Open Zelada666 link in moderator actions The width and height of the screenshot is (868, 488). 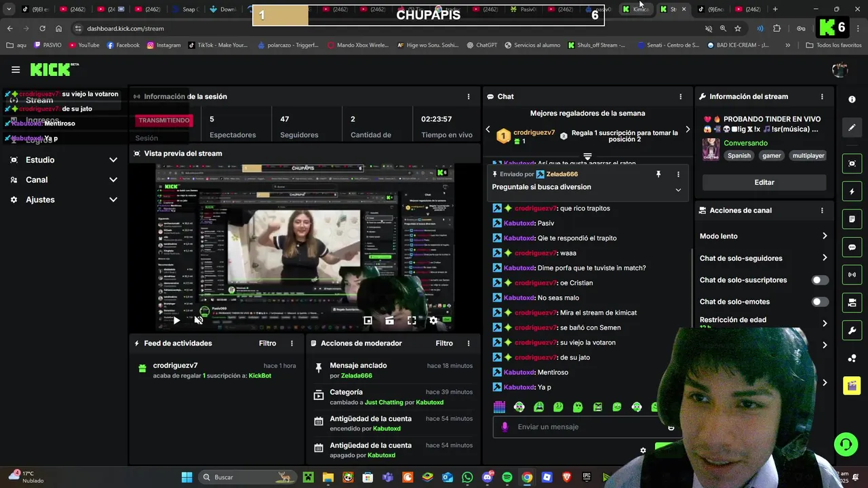click(x=357, y=375)
